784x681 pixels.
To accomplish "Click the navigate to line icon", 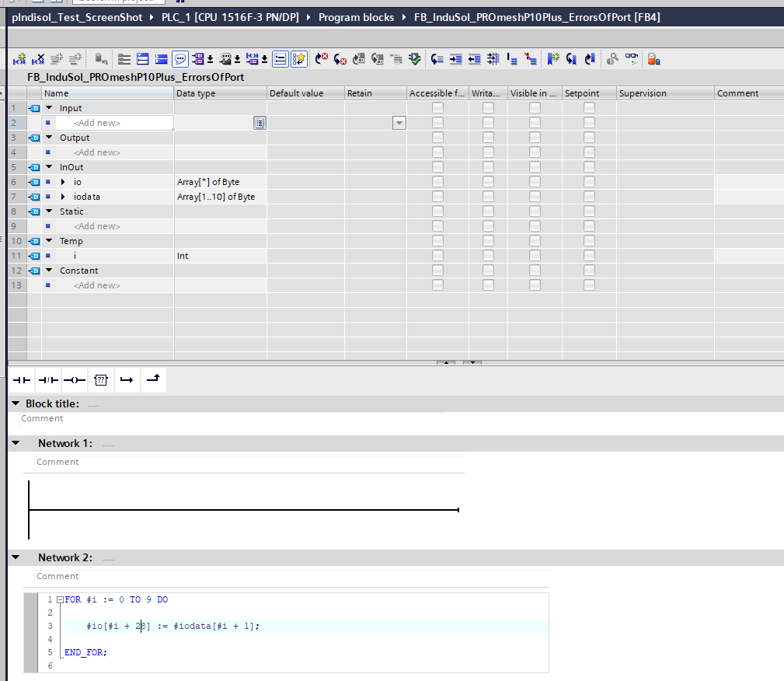I will coord(437,59).
